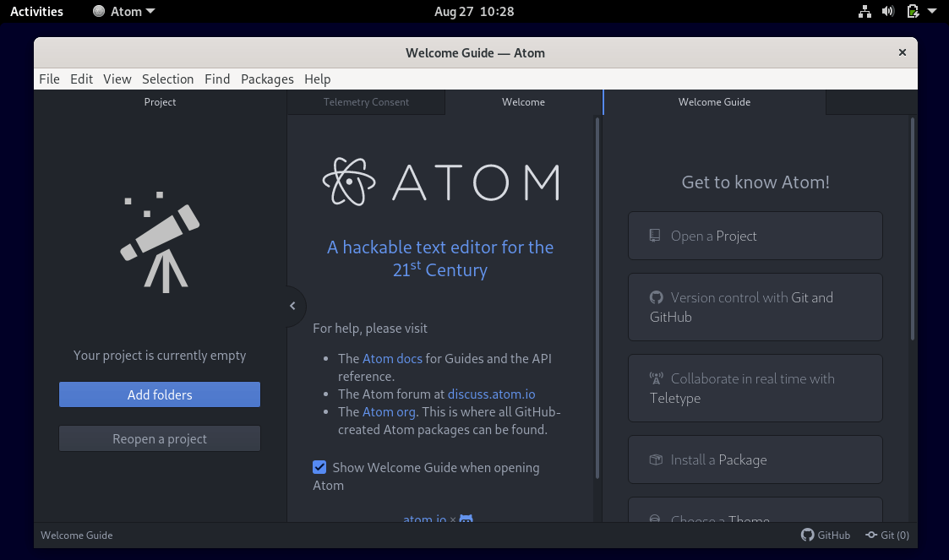Open the Packages menu
Screen dimensions: 949x560
point(267,79)
